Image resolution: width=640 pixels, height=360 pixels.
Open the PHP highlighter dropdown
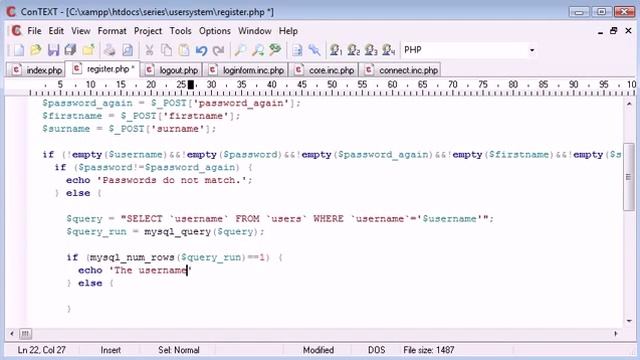pos(532,50)
